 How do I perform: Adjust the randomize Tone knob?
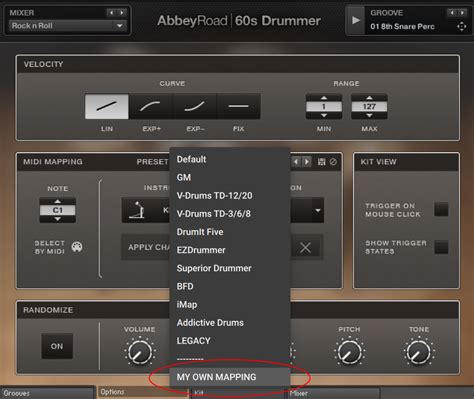[419, 351]
